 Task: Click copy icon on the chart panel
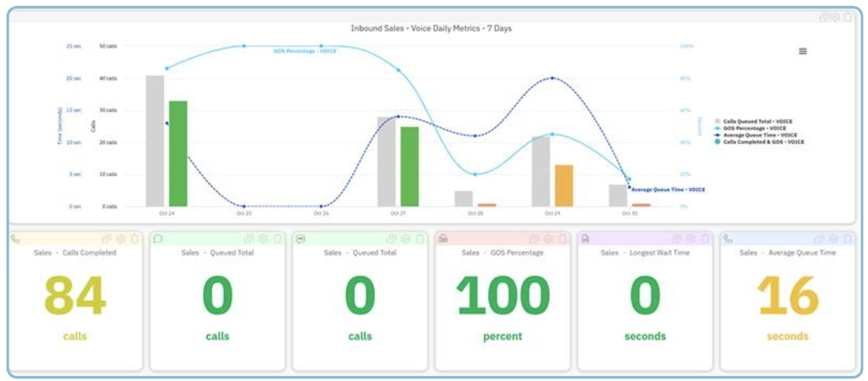coord(824,17)
